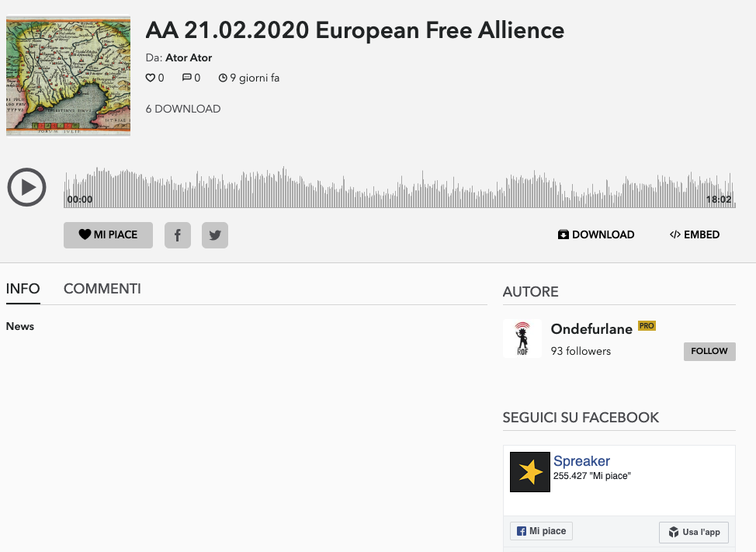
Task: Click the Spreaker star logo
Action: pyautogui.click(x=530, y=472)
